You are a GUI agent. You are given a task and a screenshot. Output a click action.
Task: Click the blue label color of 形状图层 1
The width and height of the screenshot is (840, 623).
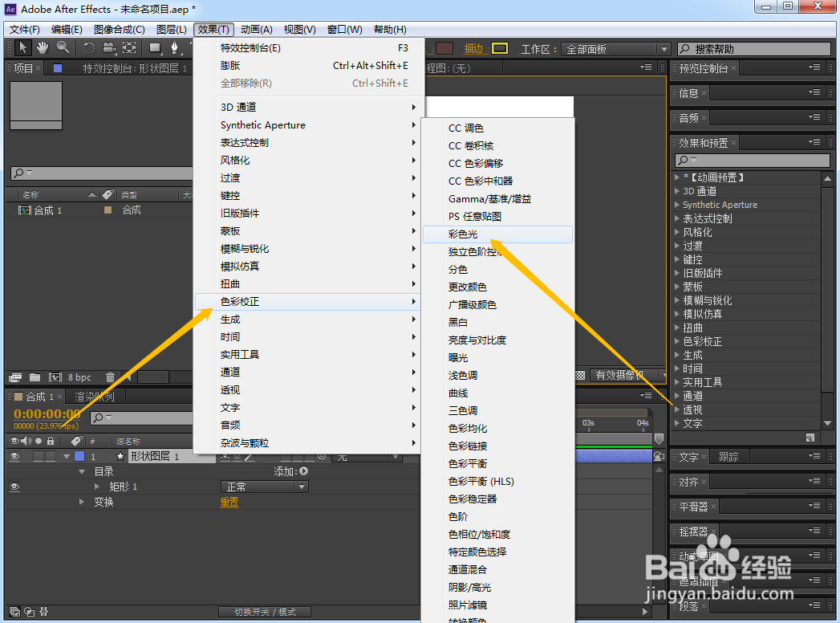point(79,456)
